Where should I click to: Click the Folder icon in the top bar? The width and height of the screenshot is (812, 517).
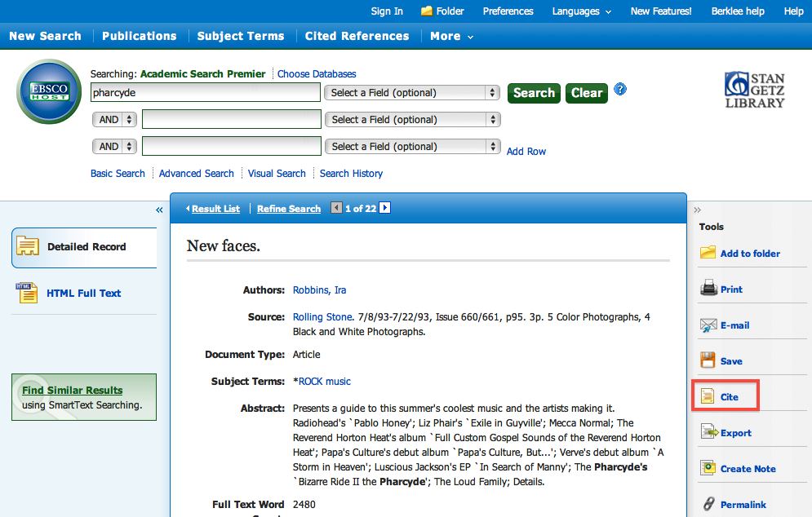[426, 11]
